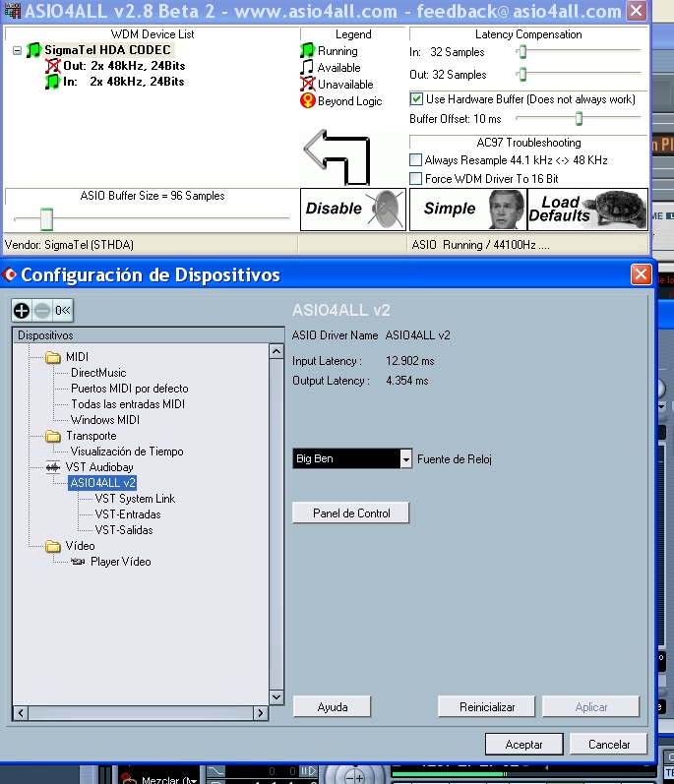Click device list scroll up arrow
This screenshot has width=674, height=784.
coord(276,351)
